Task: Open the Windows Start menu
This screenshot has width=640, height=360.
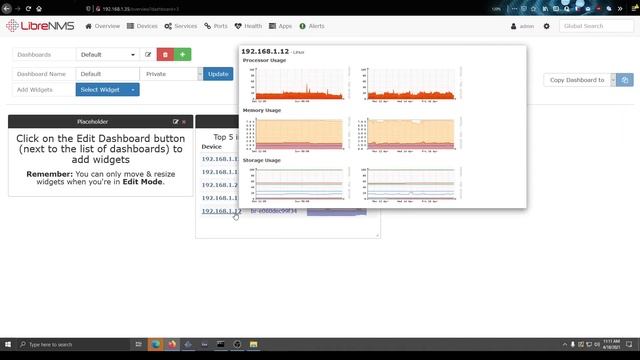Action: pos(8,344)
